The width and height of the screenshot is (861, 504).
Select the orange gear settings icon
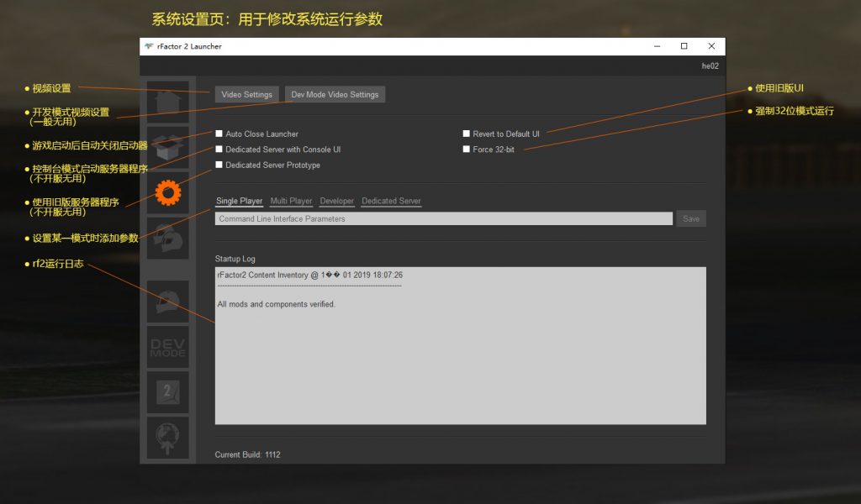coord(168,193)
